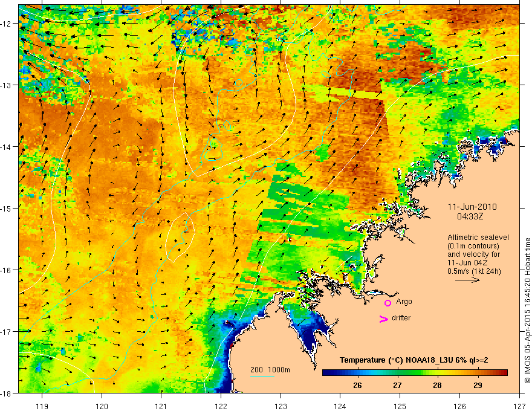
Task: Click longitude axis label 122
Action: (x=221, y=406)
